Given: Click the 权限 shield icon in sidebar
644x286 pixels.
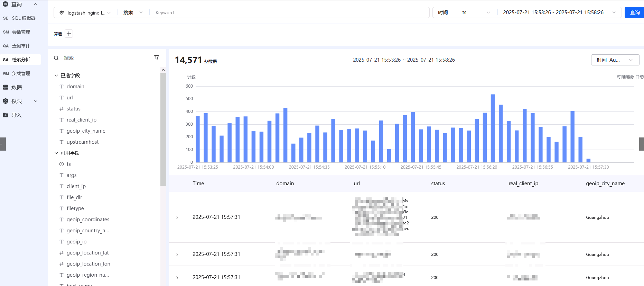Looking at the screenshot, I should pos(6,101).
